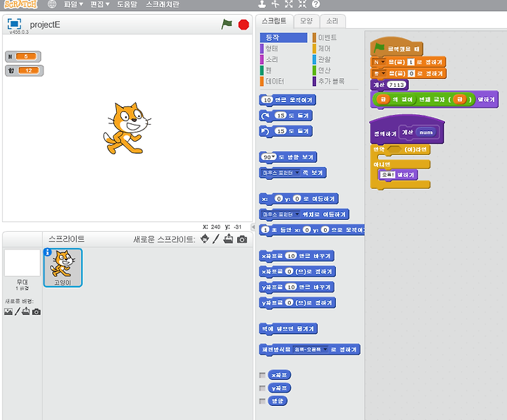Click the counterclockwise 15 도 돌기 block
The image size is (507, 420).
tap(286, 131)
